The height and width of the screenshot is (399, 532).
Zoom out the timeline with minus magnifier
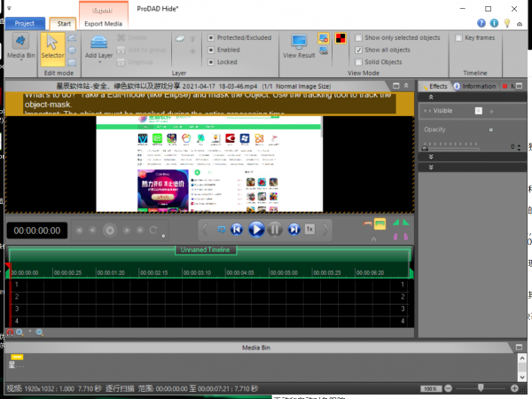pyautogui.click(x=39, y=332)
